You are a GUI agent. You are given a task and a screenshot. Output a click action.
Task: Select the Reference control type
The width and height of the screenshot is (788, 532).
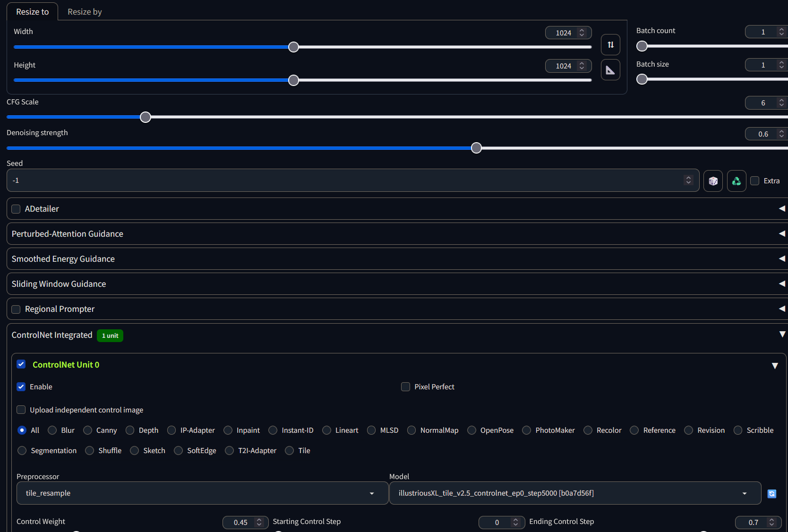(634, 430)
